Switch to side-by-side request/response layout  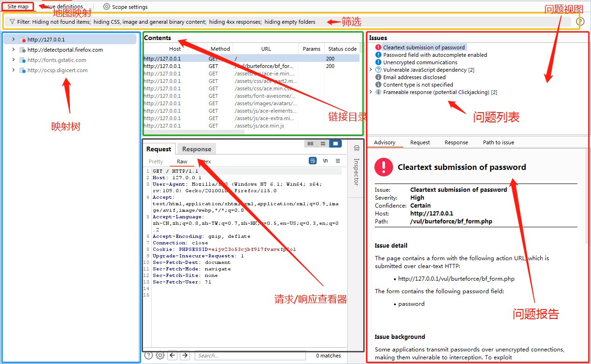pos(310,144)
